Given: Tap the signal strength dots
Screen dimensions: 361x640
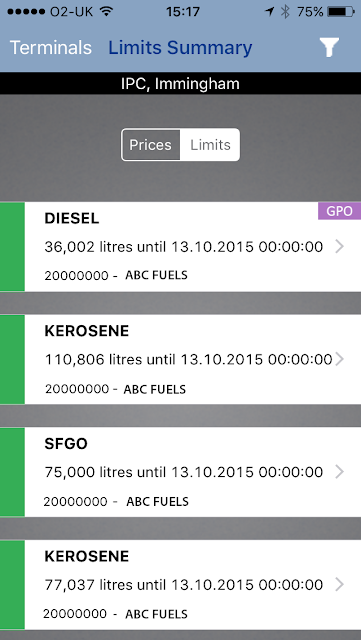Looking at the screenshot, I should pyautogui.click(x=26, y=12).
